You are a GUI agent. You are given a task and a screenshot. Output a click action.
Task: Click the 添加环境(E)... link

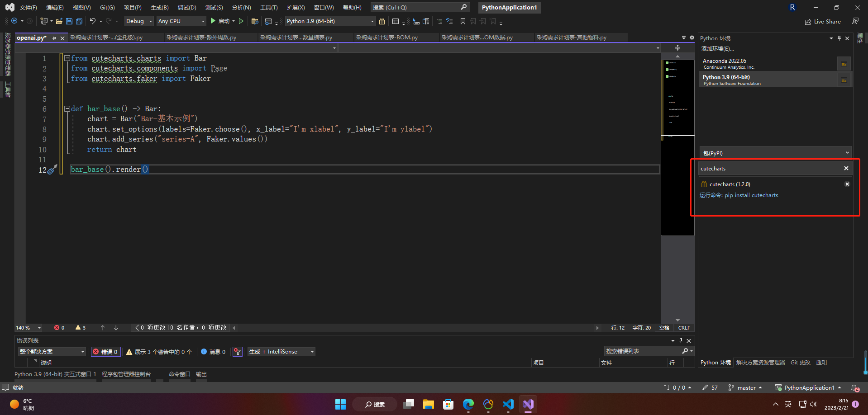click(718, 49)
